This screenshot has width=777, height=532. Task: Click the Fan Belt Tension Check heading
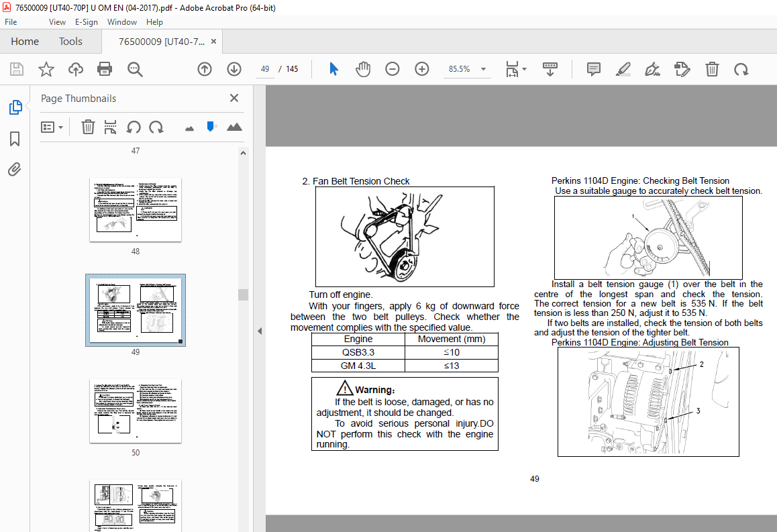click(x=356, y=181)
